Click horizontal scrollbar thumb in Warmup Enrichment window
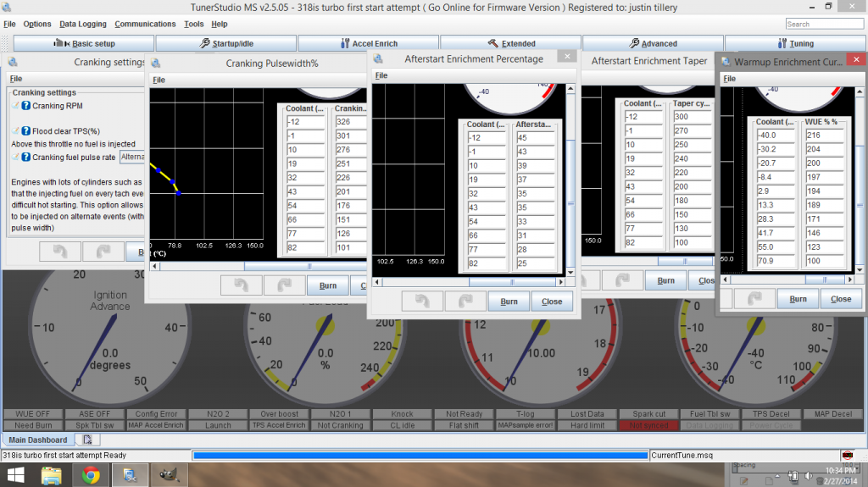The height and width of the screenshot is (487, 868). tap(824, 279)
